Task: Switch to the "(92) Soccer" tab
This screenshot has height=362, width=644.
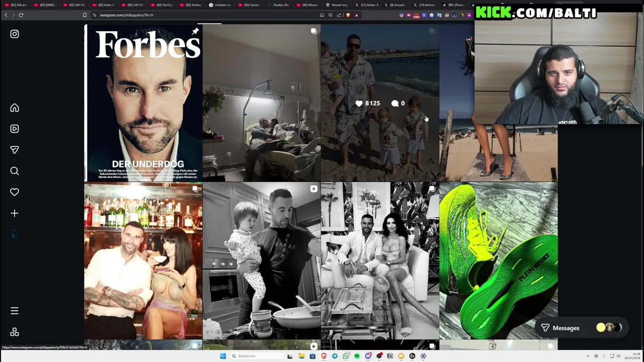Action: pos(249,5)
